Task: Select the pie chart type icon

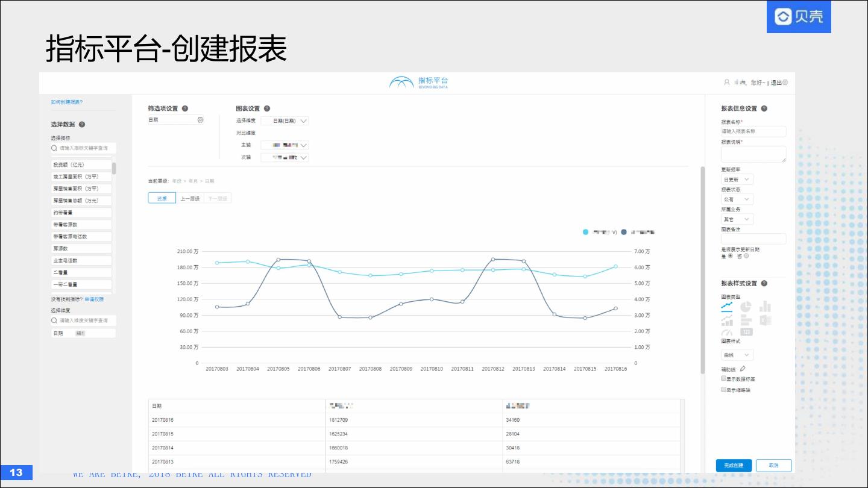Action: [x=746, y=307]
